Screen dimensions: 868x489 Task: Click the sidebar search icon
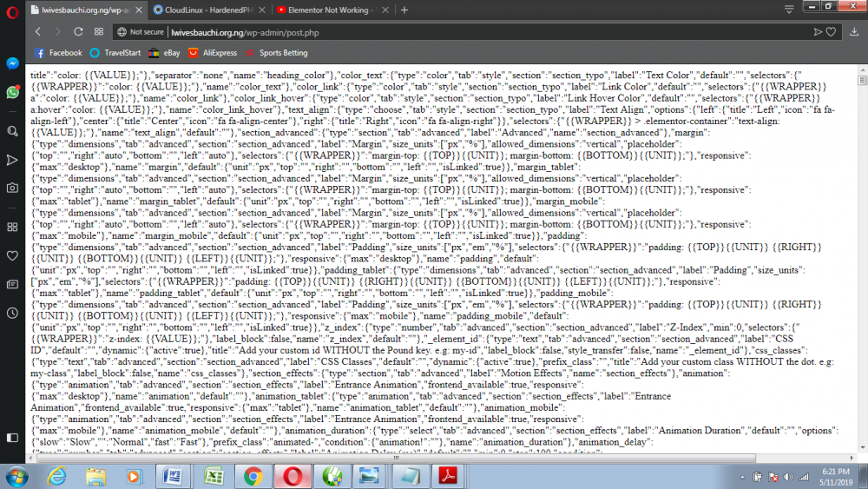pos(12,131)
